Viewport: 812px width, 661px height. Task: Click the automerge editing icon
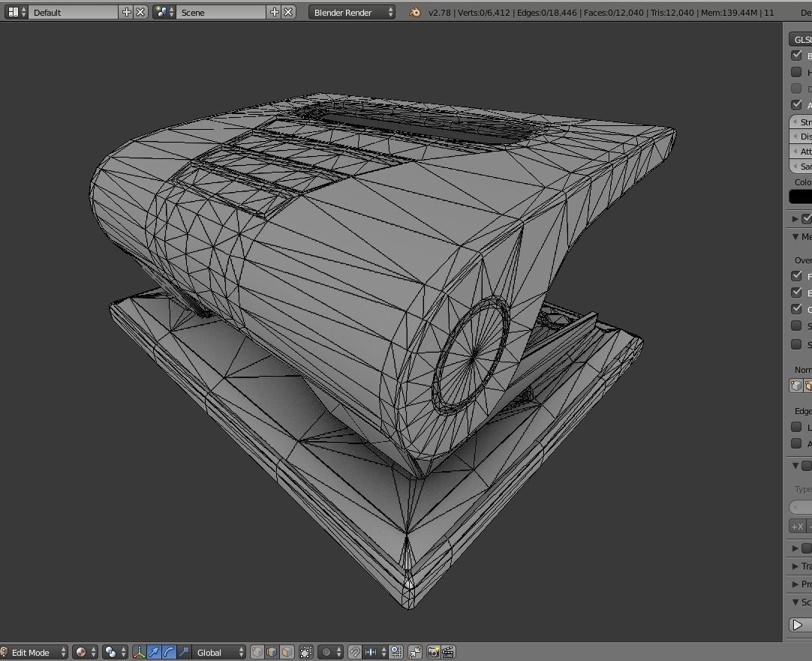click(415, 652)
